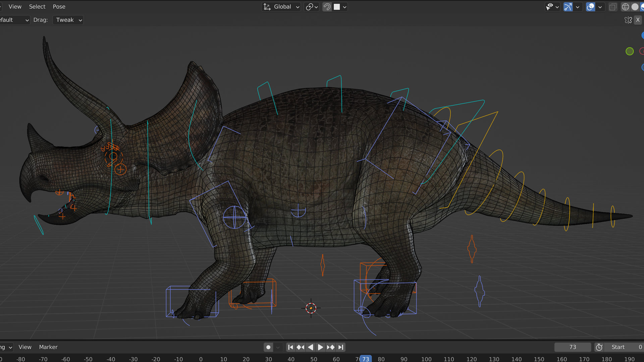Select the orange front-right foot box control

253,294
